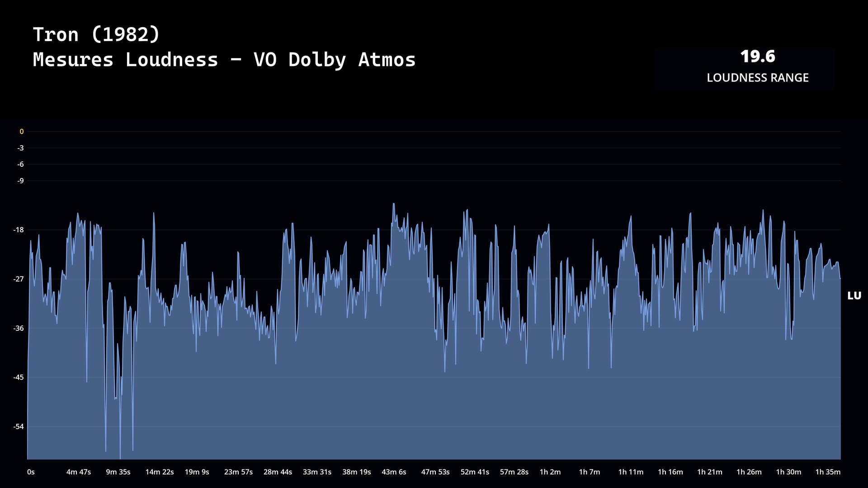Screen dimensions: 868x488
Task: Click the yellow 0 level label
Action: pos(21,131)
